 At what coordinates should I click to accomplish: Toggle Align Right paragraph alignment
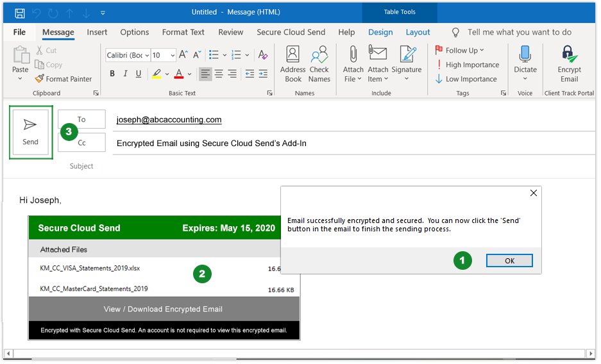[232, 74]
